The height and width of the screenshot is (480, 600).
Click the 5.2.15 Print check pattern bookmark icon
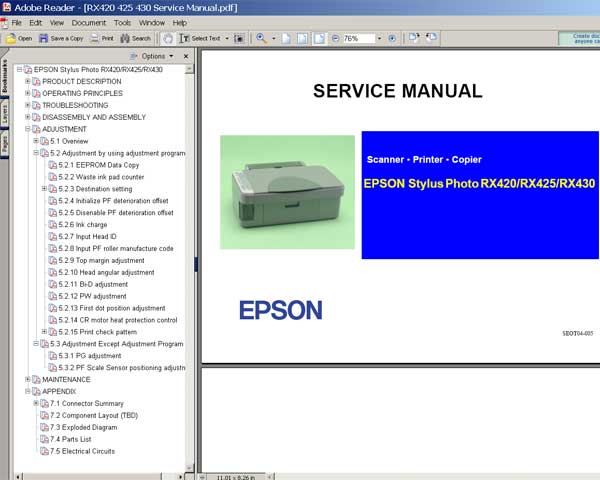52,332
